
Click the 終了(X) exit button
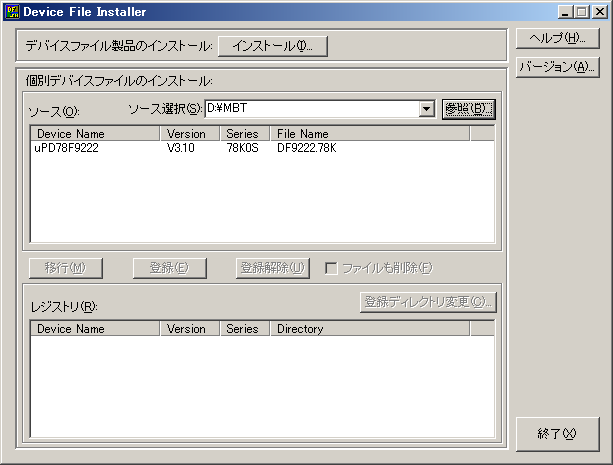[557, 434]
